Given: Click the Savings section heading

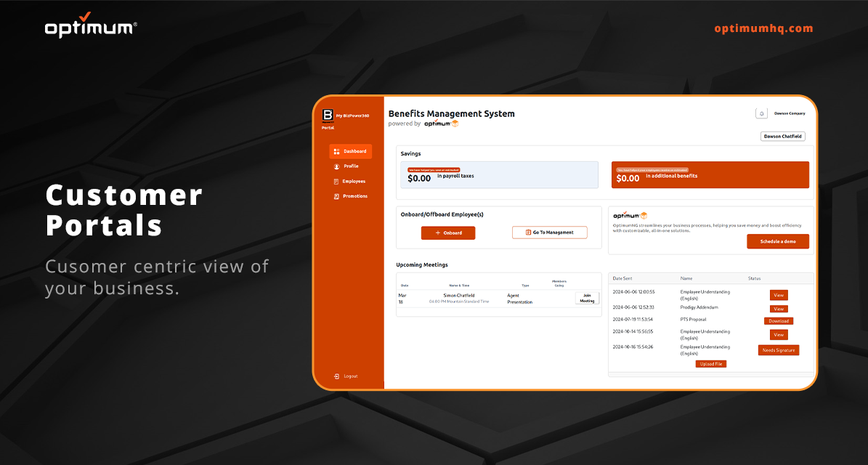Looking at the screenshot, I should click(410, 154).
